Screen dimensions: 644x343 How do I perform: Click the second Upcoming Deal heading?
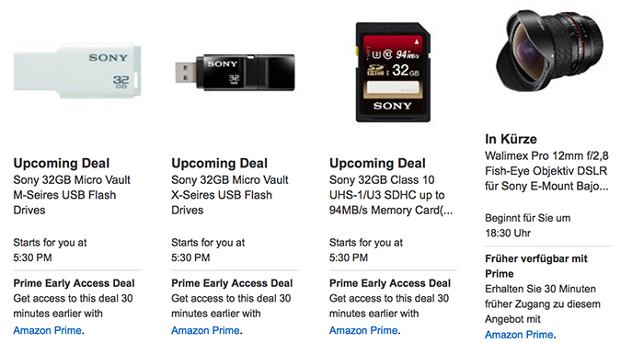(x=219, y=163)
